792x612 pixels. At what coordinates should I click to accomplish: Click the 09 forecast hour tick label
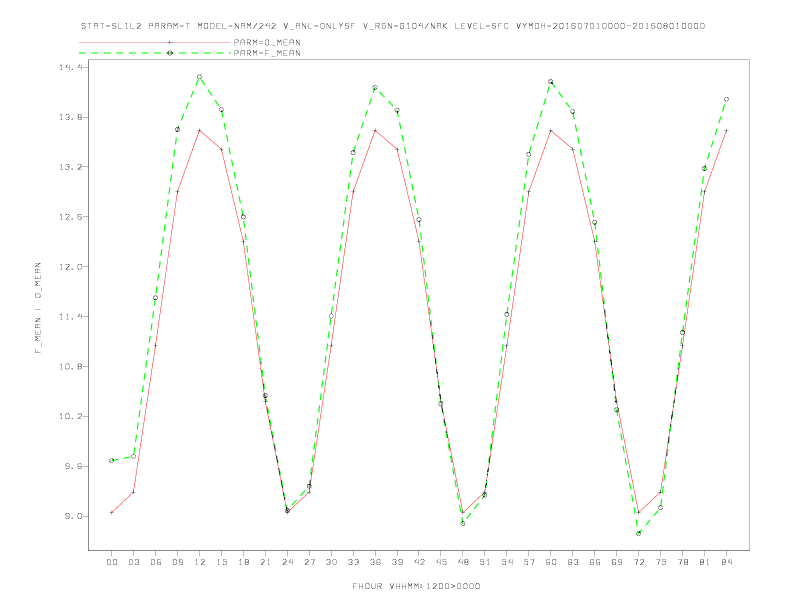tap(177, 562)
